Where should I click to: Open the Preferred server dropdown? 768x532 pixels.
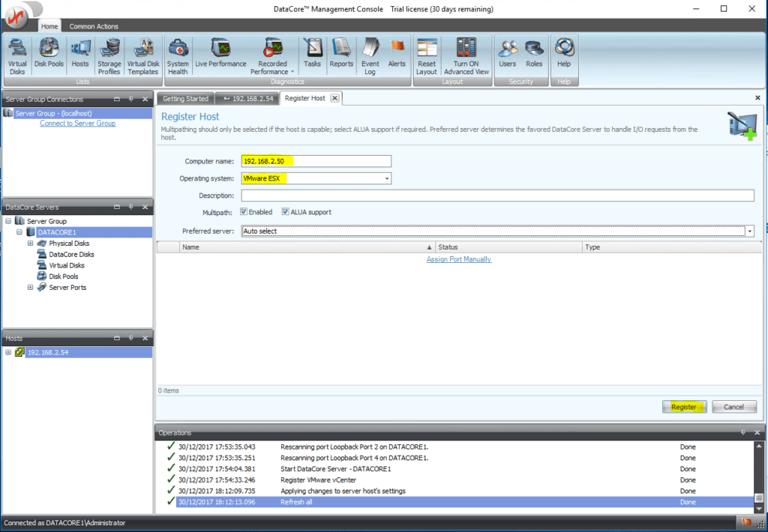click(748, 231)
